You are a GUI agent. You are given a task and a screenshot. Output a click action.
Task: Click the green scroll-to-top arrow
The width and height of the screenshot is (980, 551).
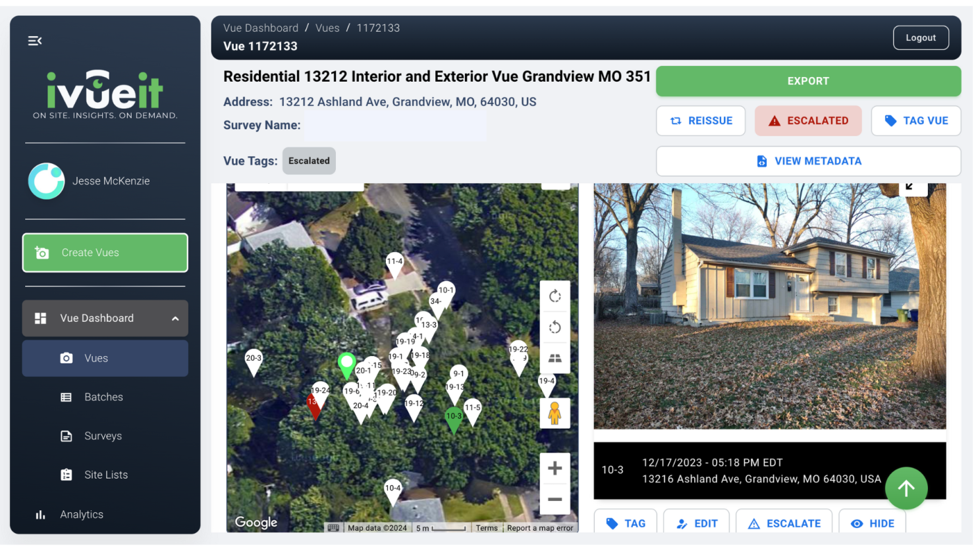pyautogui.click(x=906, y=488)
